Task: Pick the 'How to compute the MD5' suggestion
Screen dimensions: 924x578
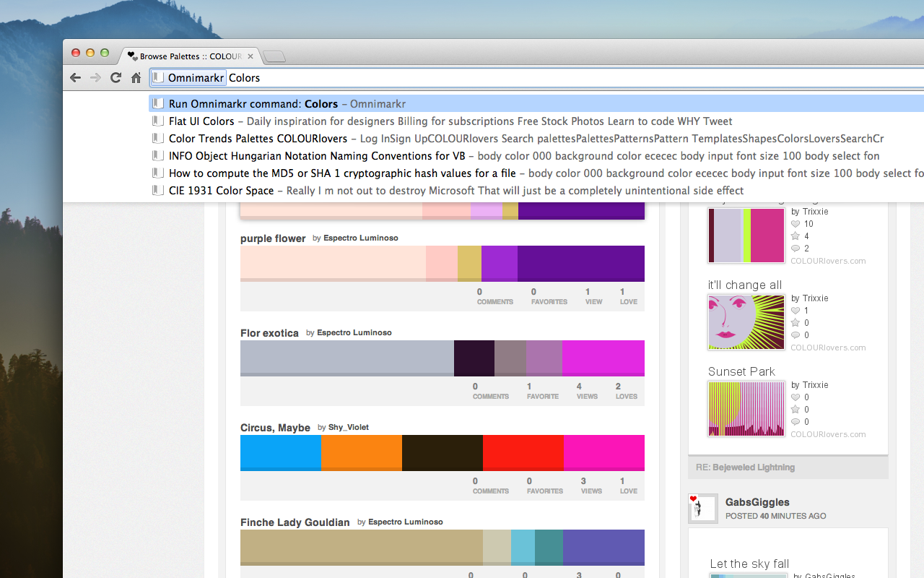Action: (x=536, y=173)
